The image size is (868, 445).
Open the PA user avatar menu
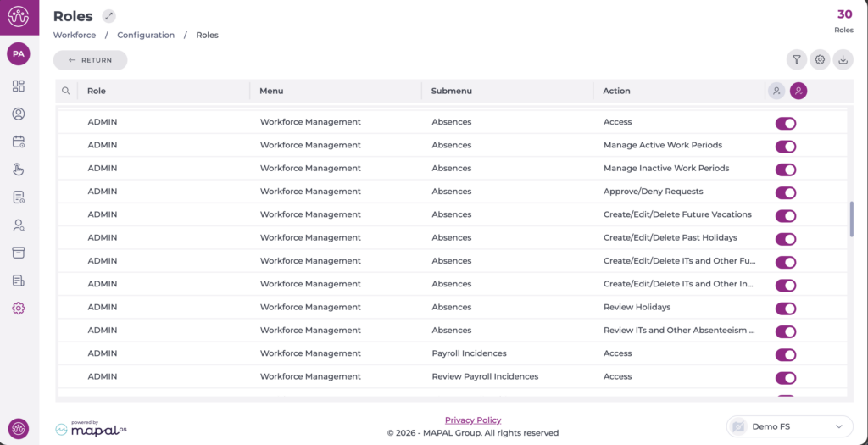(x=19, y=54)
